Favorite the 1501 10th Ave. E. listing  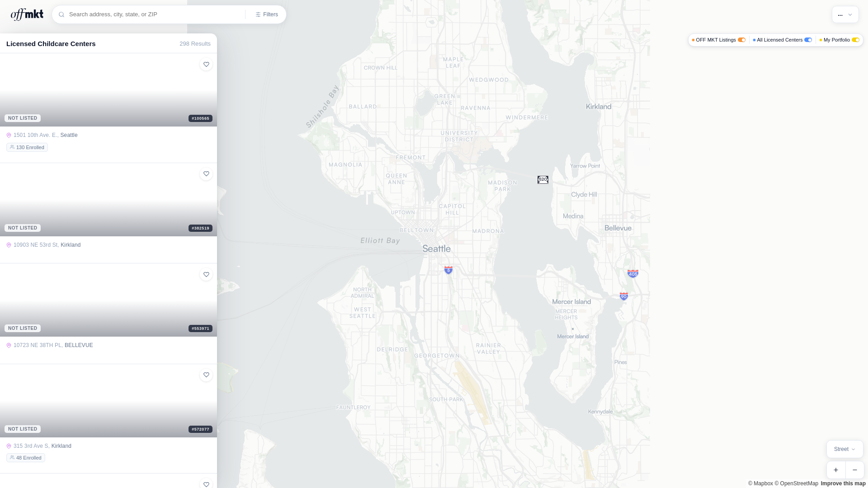(x=206, y=64)
